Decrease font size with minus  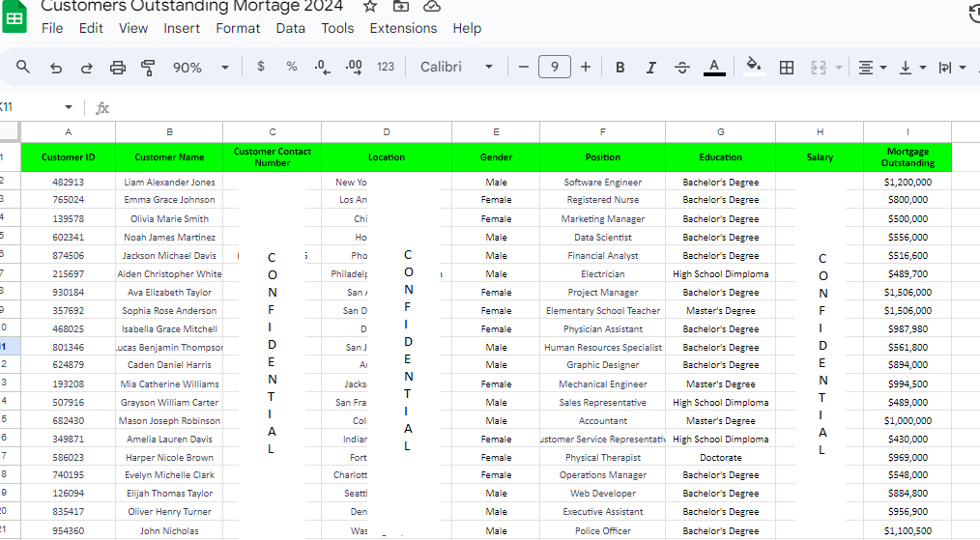[524, 67]
